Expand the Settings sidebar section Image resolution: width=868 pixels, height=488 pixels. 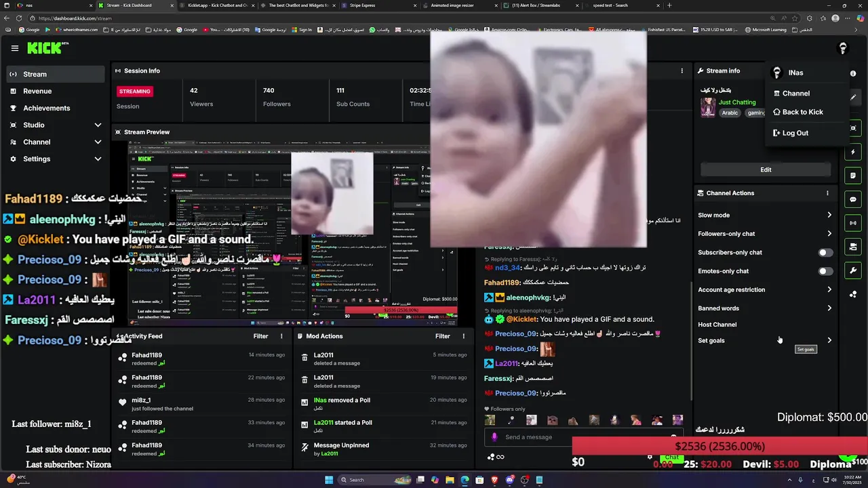click(x=98, y=159)
